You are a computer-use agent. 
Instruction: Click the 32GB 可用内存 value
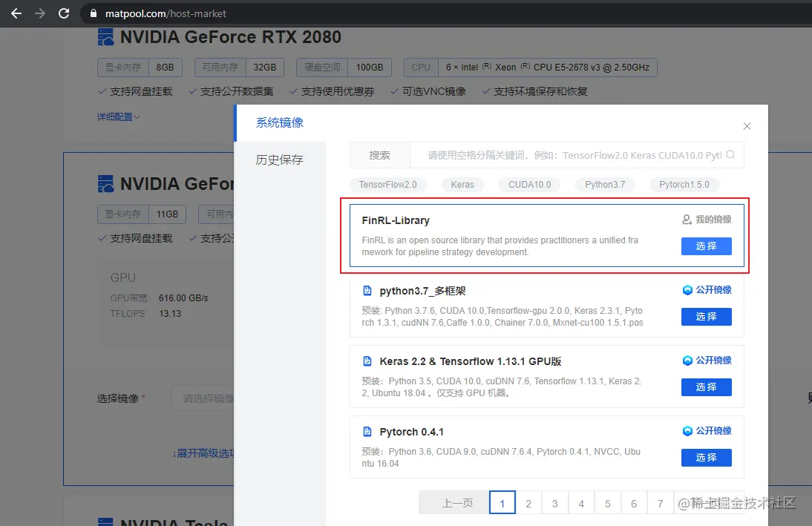265,68
